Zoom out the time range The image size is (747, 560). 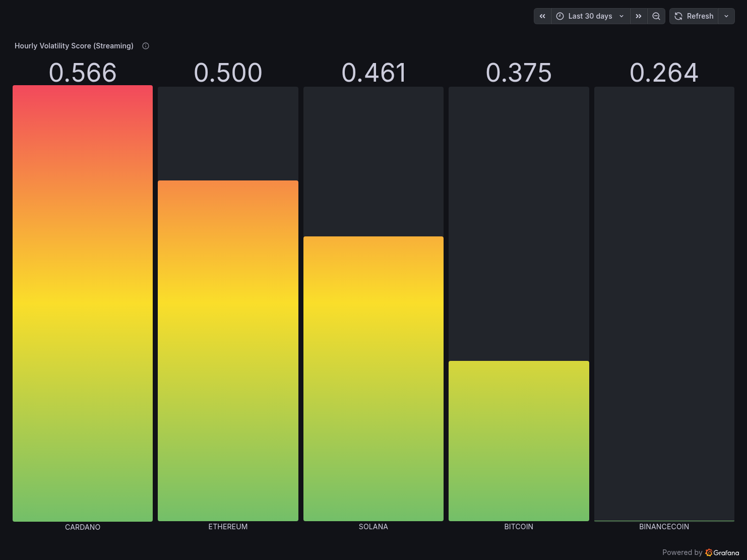click(656, 16)
